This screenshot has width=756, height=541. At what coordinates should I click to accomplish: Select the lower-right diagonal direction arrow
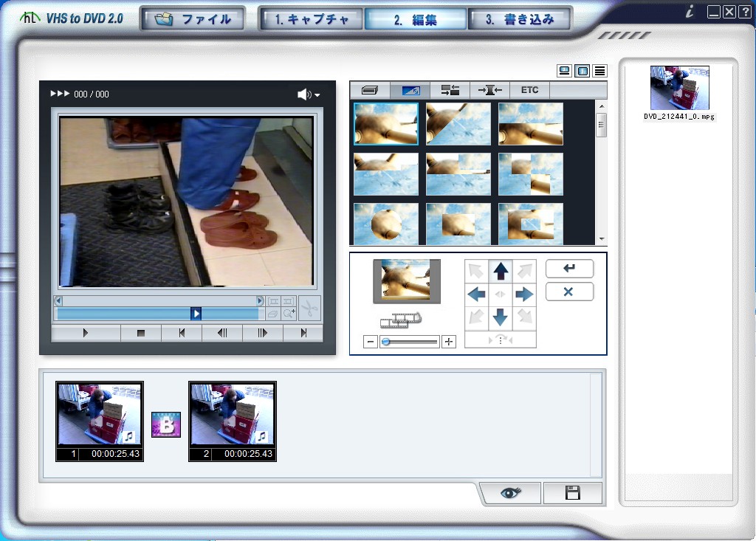[x=524, y=317]
